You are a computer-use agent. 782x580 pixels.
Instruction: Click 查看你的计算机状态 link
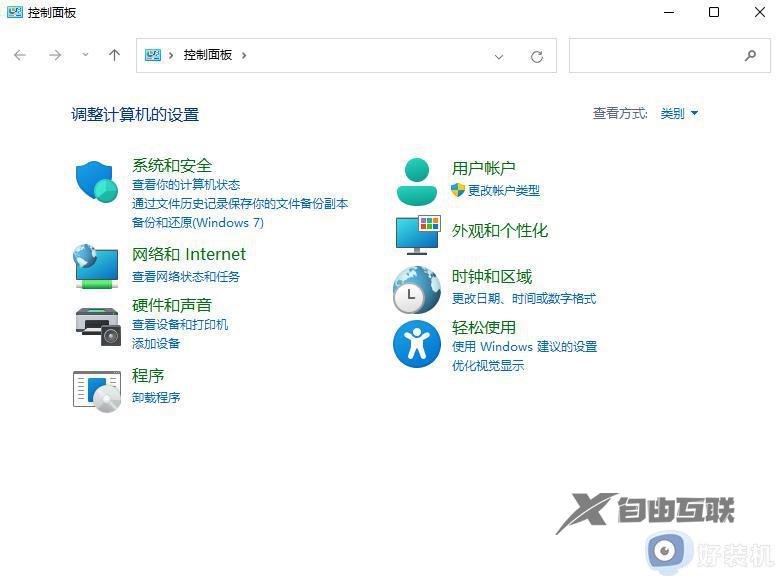click(186, 185)
